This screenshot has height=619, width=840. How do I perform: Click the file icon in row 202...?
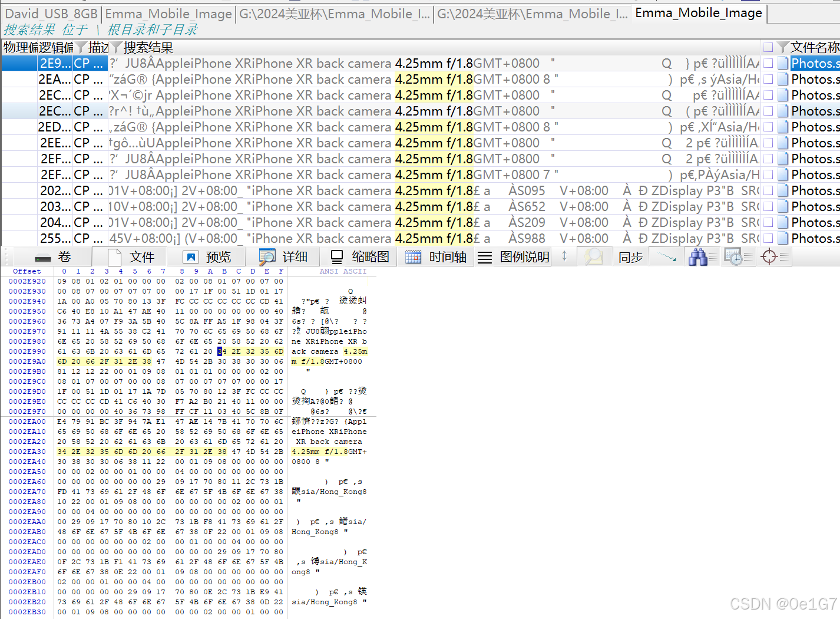tap(783, 190)
